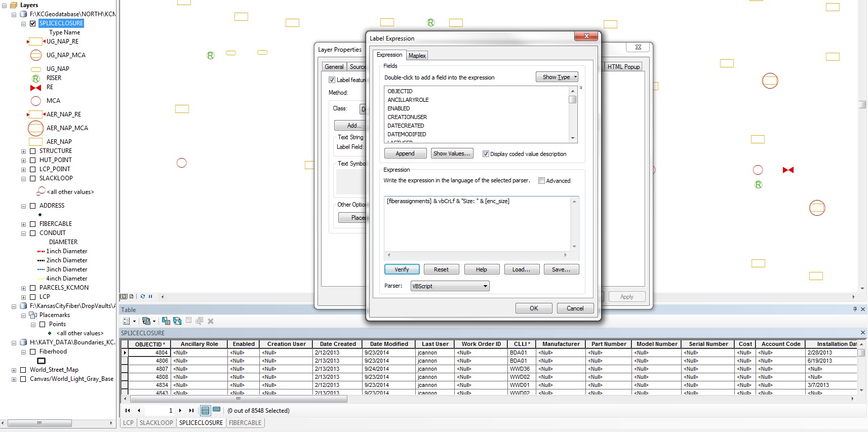
Task: Expand the LCP_POINT layer node
Action: (x=23, y=170)
